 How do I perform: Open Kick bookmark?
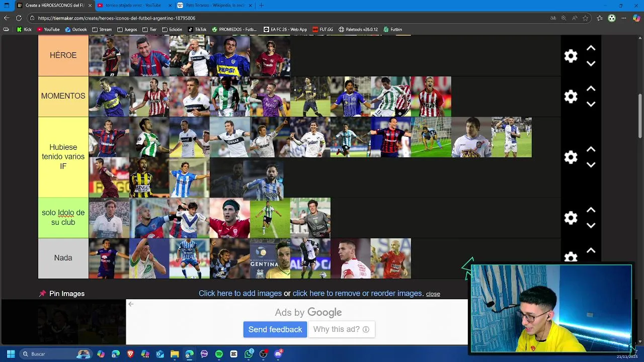coord(24,30)
